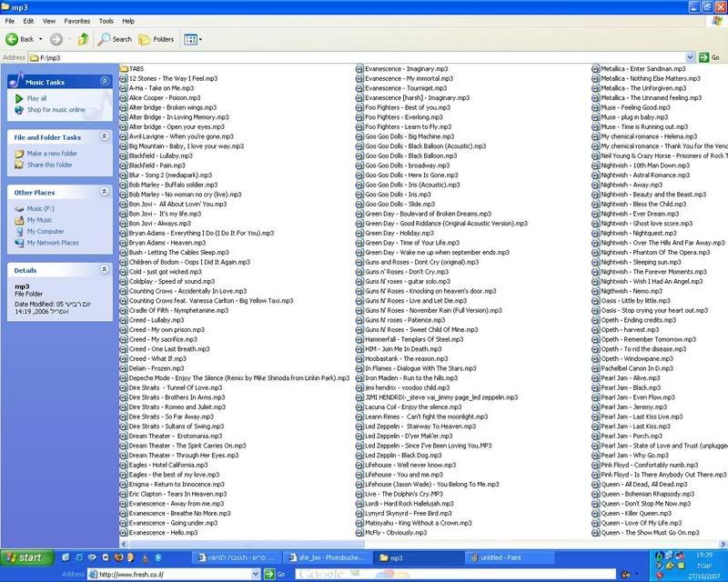Image resolution: width=728 pixels, height=582 pixels.
Task: Open the Search pane
Action: 115,39
